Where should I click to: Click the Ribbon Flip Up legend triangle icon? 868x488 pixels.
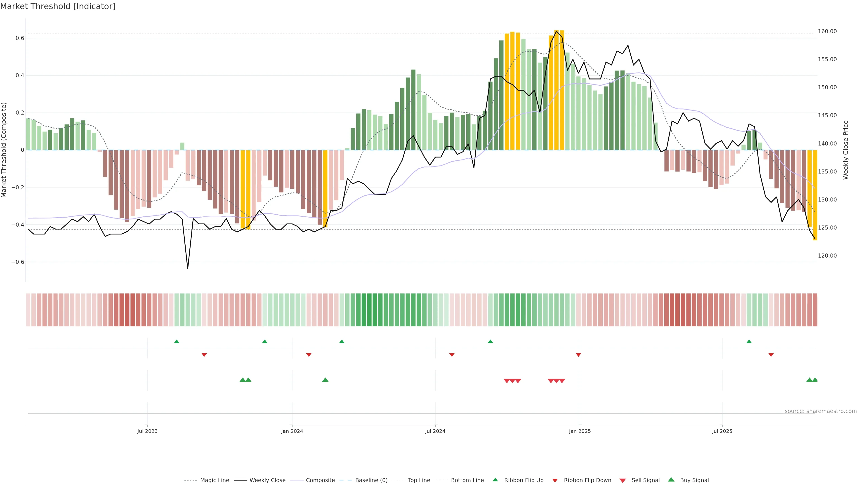(x=495, y=480)
